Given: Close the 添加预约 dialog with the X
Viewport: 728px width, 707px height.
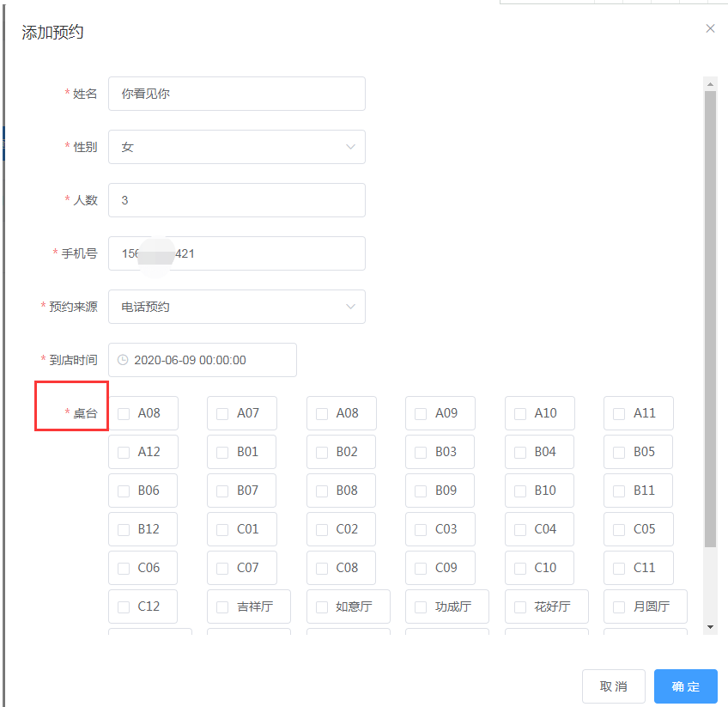Looking at the screenshot, I should [x=710, y=28].
